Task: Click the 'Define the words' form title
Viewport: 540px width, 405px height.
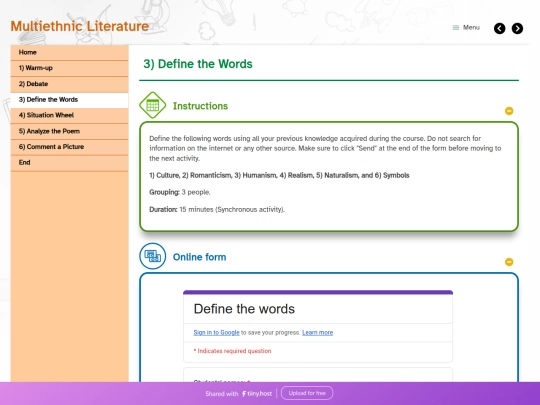Action: coord(244,309)
